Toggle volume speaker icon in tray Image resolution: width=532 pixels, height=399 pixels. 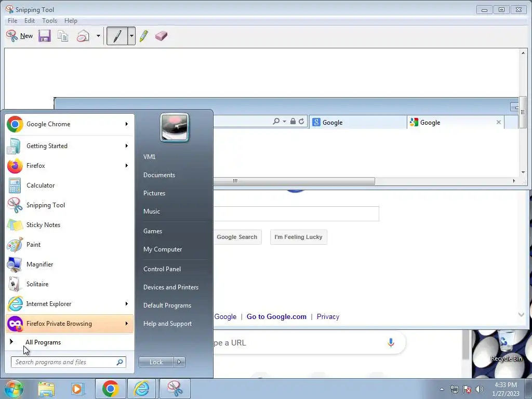pyautogui.click(x=479, y=389)
